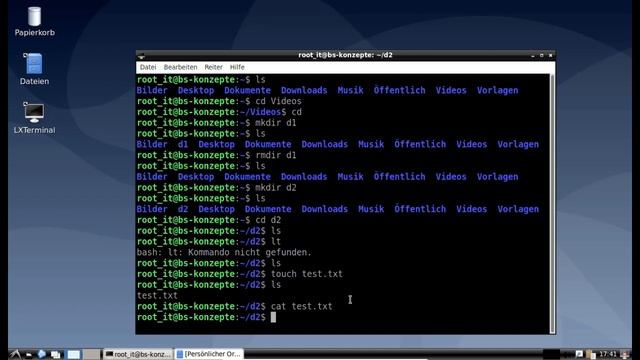Image resolution: width=640 pixels, height=360 pixels.
Task: Click the blue d1 directory in the ls listing
Action: 183,144
